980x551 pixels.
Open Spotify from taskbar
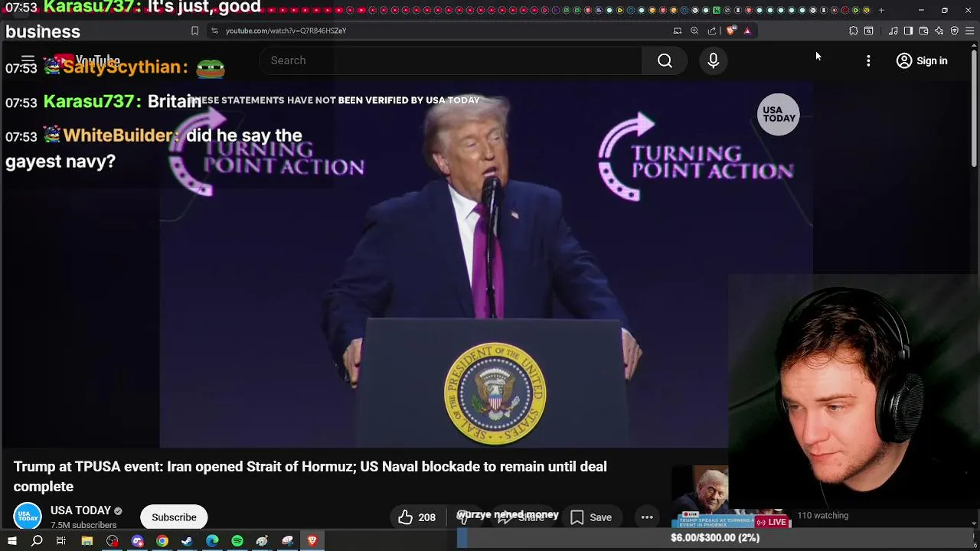[x=237, y=541]
